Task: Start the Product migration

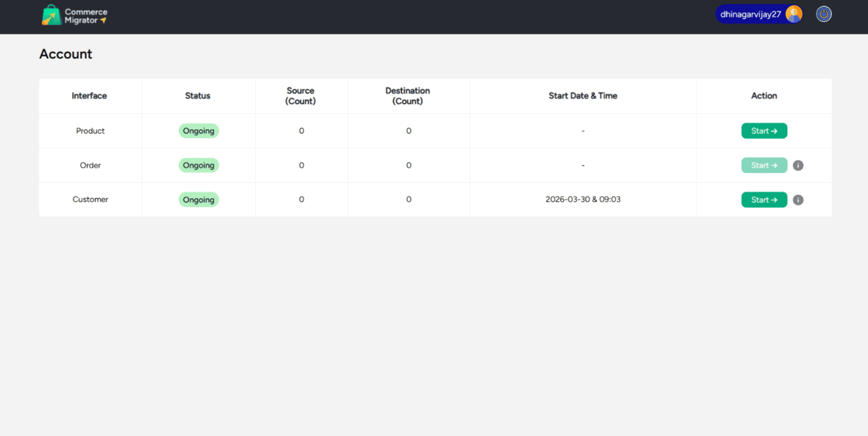Action: 764,131
